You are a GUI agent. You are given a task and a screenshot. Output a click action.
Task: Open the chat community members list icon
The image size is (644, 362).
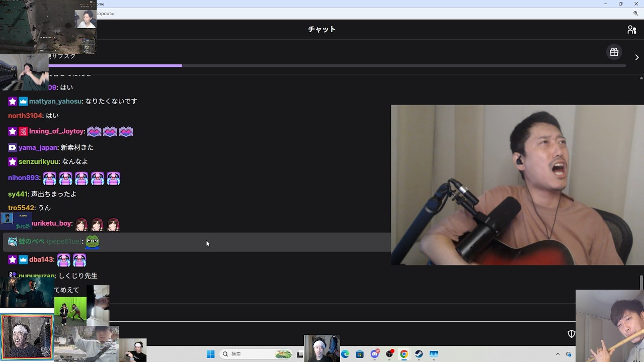(632, 30)
